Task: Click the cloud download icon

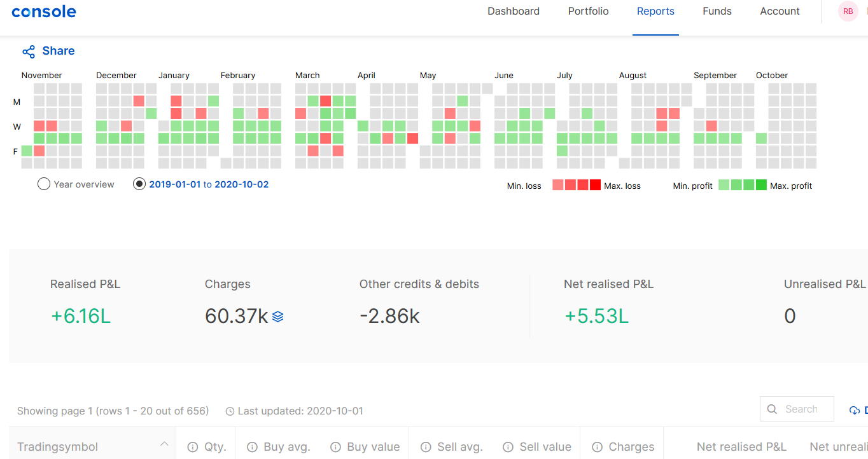Action: tap(855, 411)
